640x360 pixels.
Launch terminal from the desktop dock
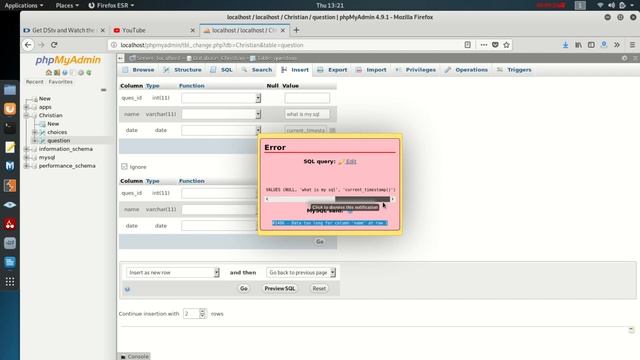point(10,127)
